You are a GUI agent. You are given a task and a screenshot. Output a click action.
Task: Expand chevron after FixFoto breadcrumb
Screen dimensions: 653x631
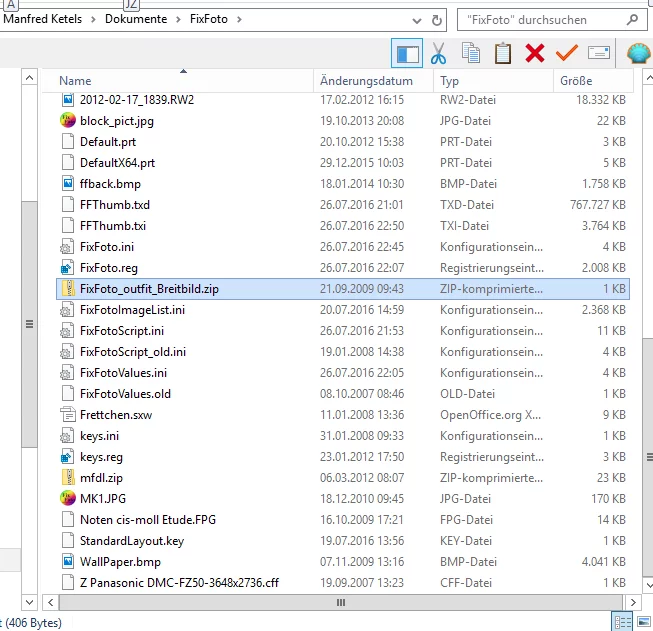click(239, 19)
